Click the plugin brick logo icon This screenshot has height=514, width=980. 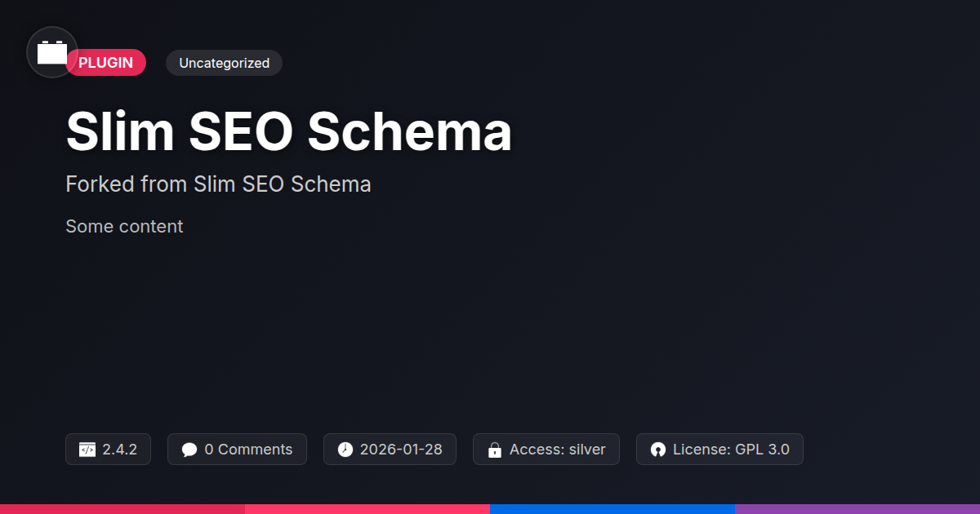click(52, 52)
